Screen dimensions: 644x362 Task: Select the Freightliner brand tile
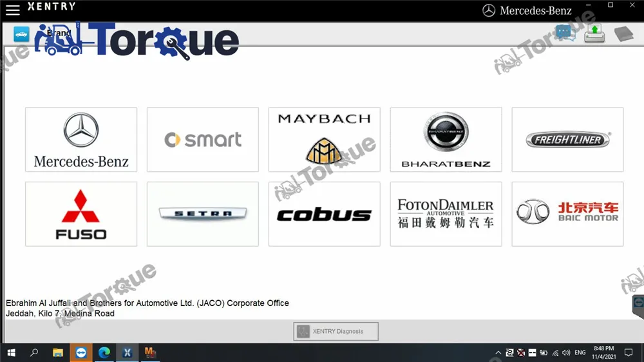click(567, 140)
